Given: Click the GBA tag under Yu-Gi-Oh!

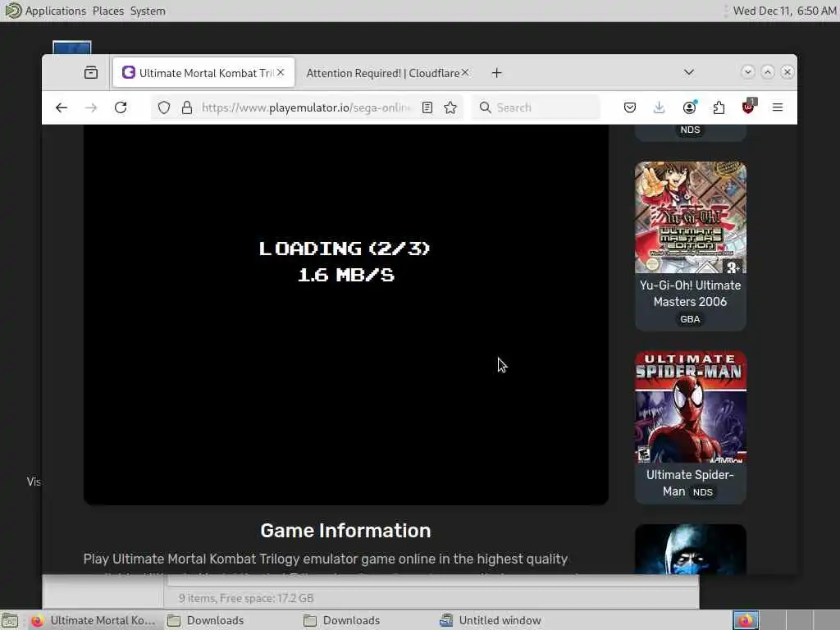Looking at the screenshot, I should (690, 319).
